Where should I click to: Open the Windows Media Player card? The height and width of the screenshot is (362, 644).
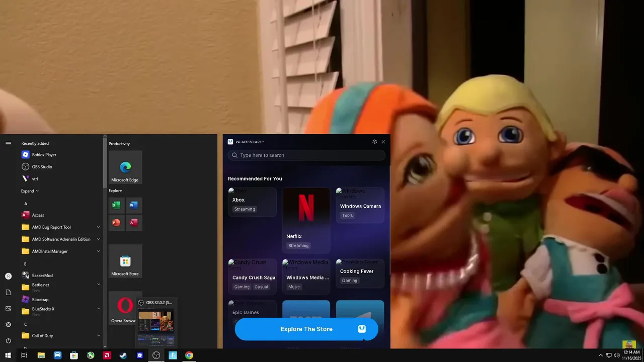tap(306, 277)
